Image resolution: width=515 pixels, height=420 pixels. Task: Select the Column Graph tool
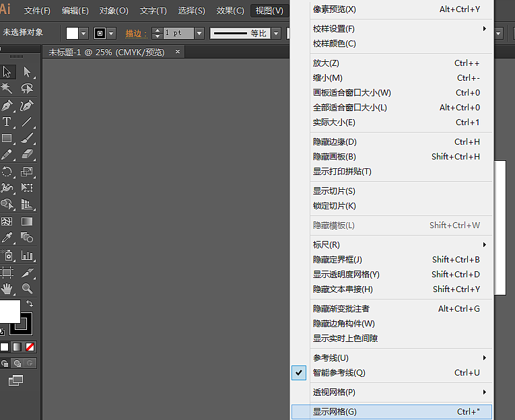click(x=27, y=255)
